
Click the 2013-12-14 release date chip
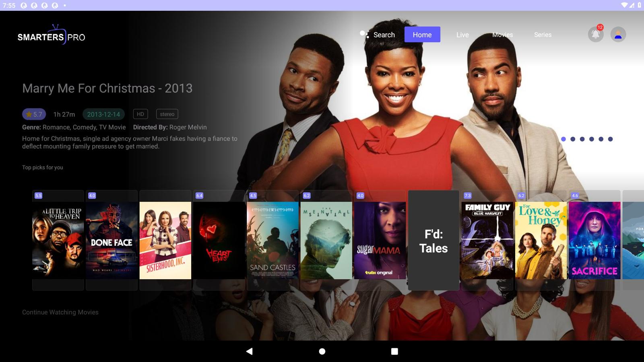pos(103,114)
